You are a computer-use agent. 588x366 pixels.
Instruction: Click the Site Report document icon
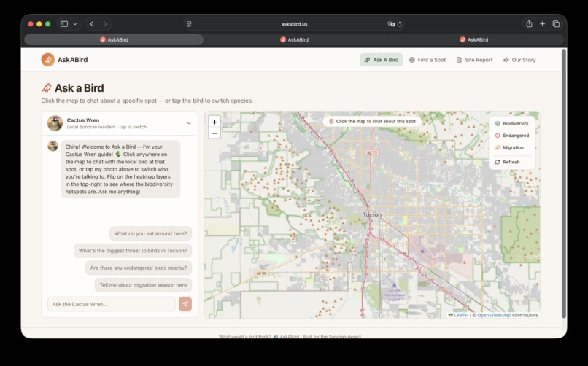point(459,60)
